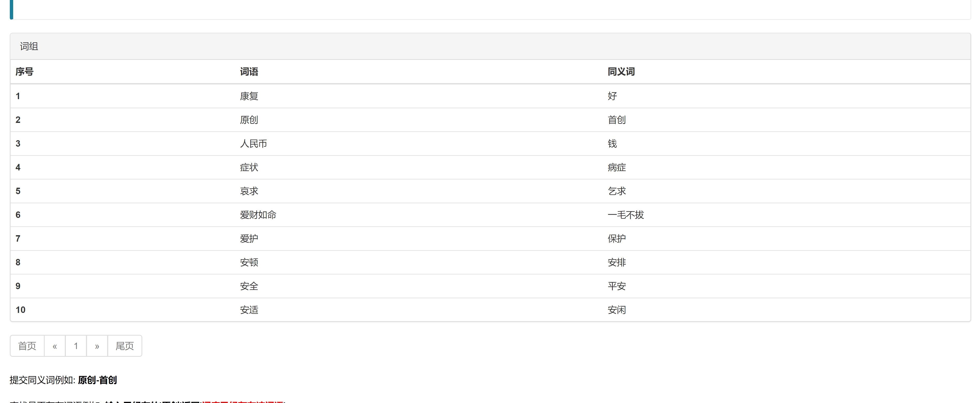
Task: Click the synonym 安闲 in row 10
Action: pos(616,310)
